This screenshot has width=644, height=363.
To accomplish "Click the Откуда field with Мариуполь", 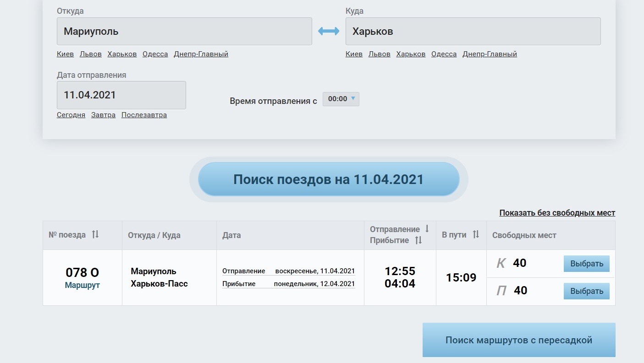I will click(x=184, y=32).
